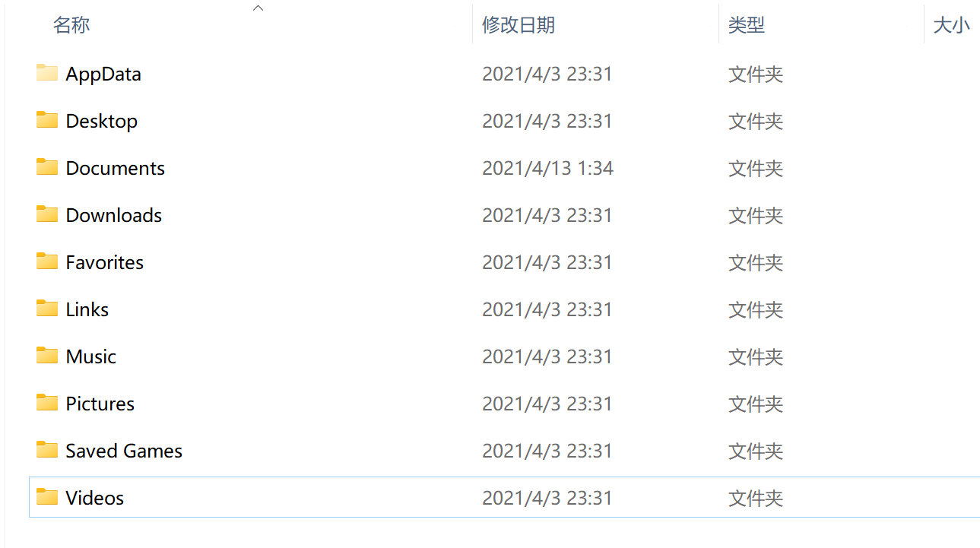The image size is (980, 548).
Task: Click the Videos folder icon
Action: pyautogui.click(x=47, y=497)
